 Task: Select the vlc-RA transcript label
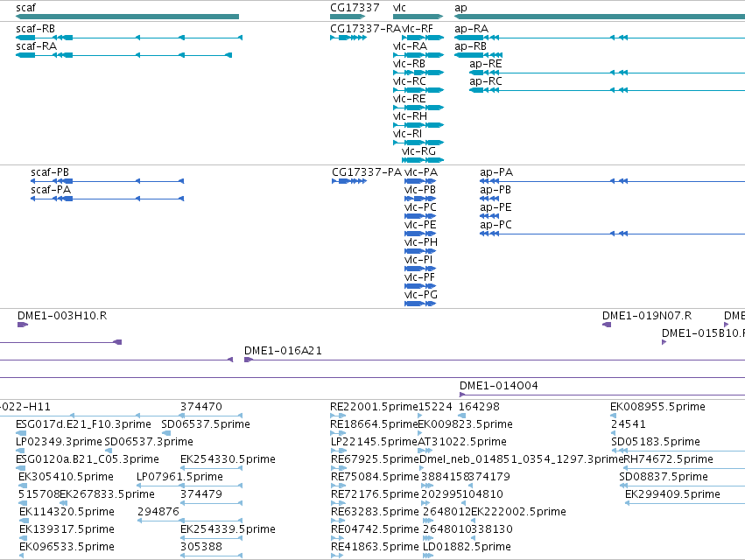410,46
